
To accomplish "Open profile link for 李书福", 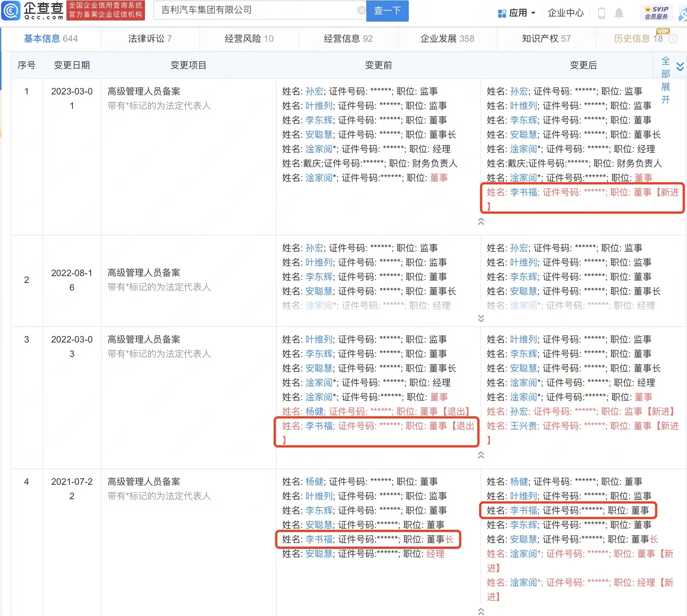I will click(523, 192).
